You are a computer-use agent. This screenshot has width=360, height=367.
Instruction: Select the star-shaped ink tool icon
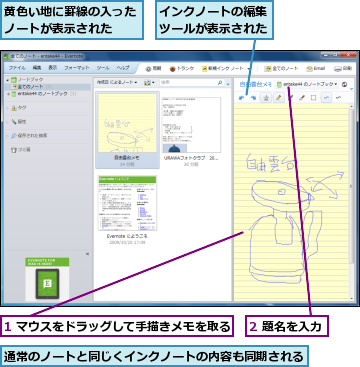tap(266, 98)
